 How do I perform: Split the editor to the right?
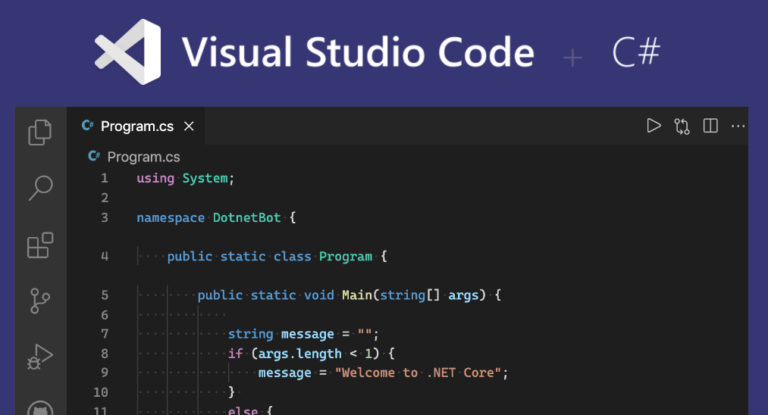click(x=710, y=126)
